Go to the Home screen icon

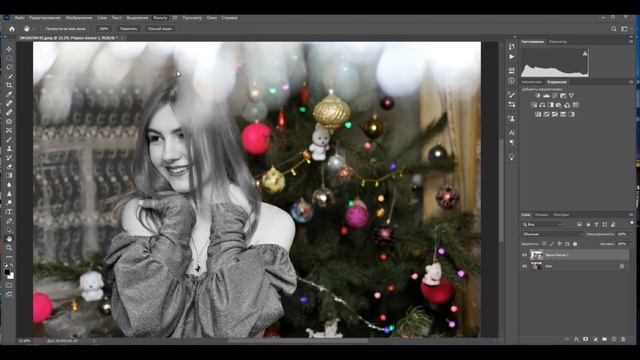[x=12, y=29]
